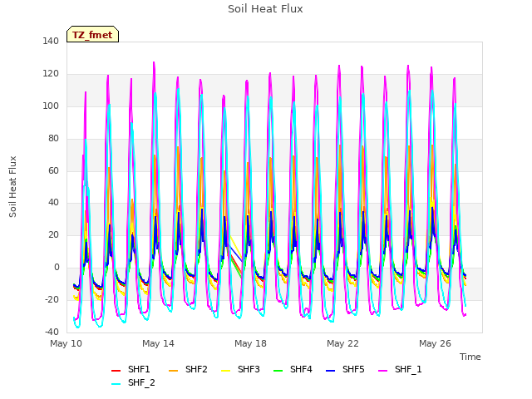
Task: Select the SHF1 legend label
Action: click(139, 369)
